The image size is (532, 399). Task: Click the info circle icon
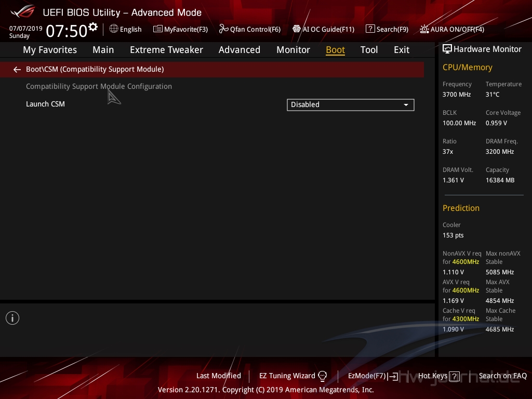click(x=12, y=318)
